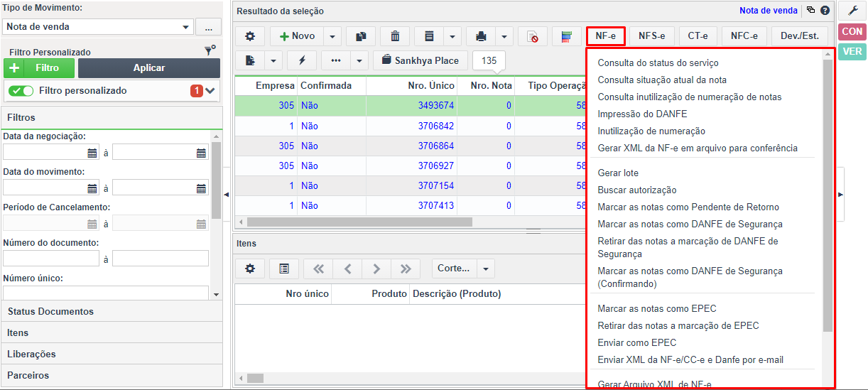Click the cancel document icon

coord(532,36)
